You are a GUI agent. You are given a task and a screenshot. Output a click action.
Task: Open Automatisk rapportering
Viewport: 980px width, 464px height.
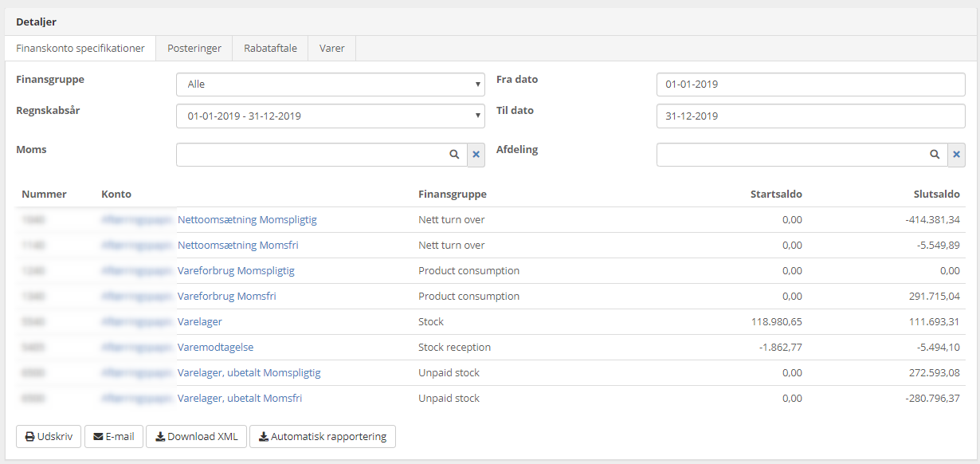322,437
